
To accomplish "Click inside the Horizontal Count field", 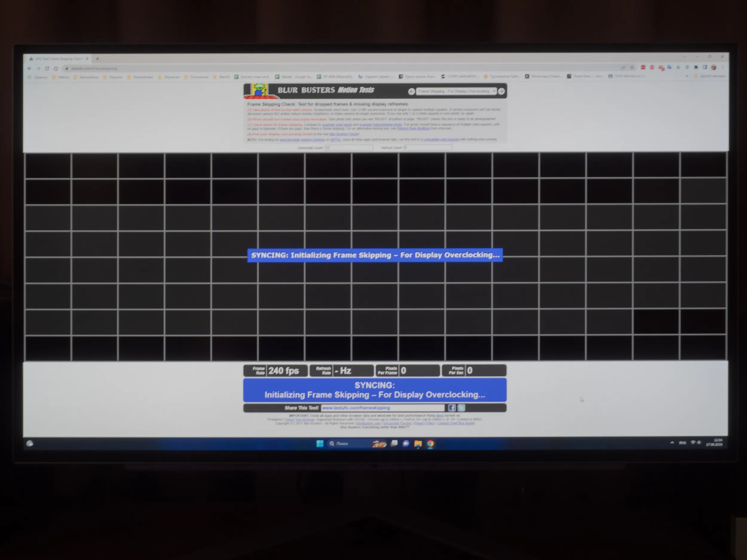I will pos(348,148).
